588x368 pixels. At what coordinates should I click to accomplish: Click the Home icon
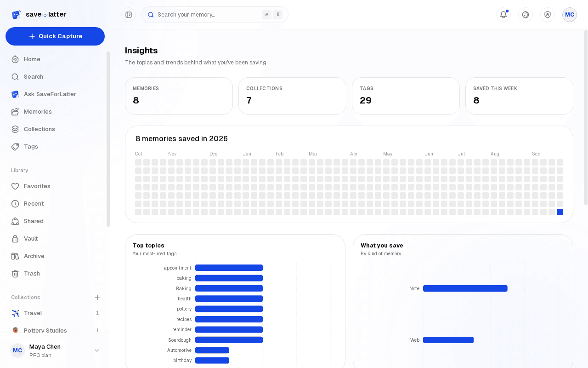pyautogui.click(x=15, y=59)
